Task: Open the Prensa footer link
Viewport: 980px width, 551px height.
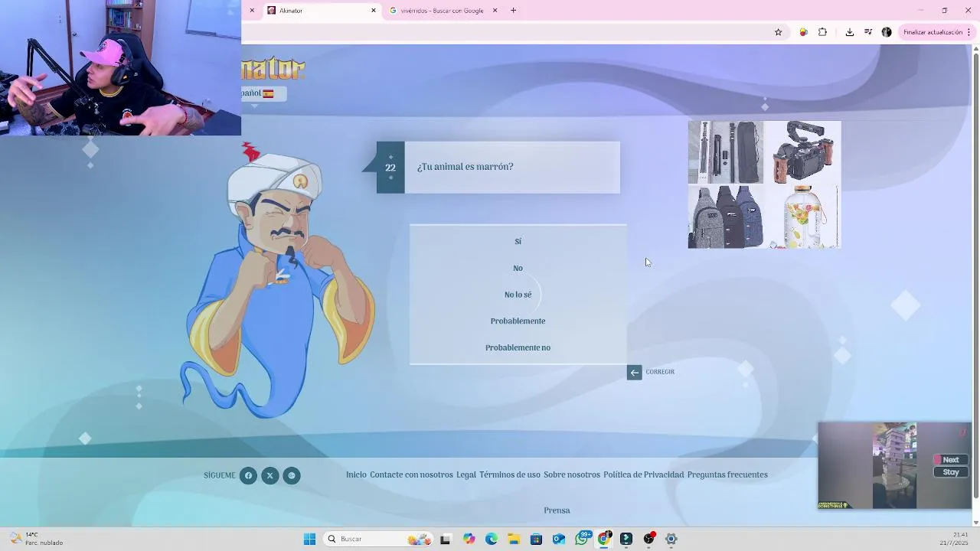Action: pyautogui.click(x=557, y=510)
